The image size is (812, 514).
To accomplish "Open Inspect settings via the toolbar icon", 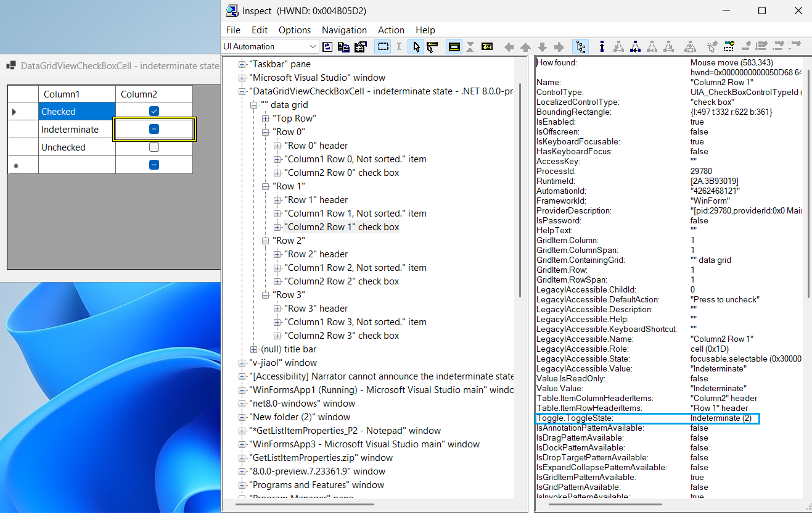I will coord(361,46).
